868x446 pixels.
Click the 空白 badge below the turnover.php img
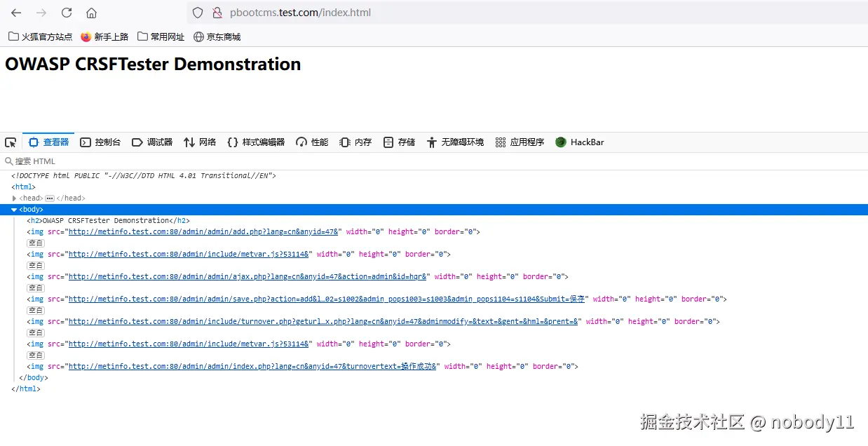point(36,333)
